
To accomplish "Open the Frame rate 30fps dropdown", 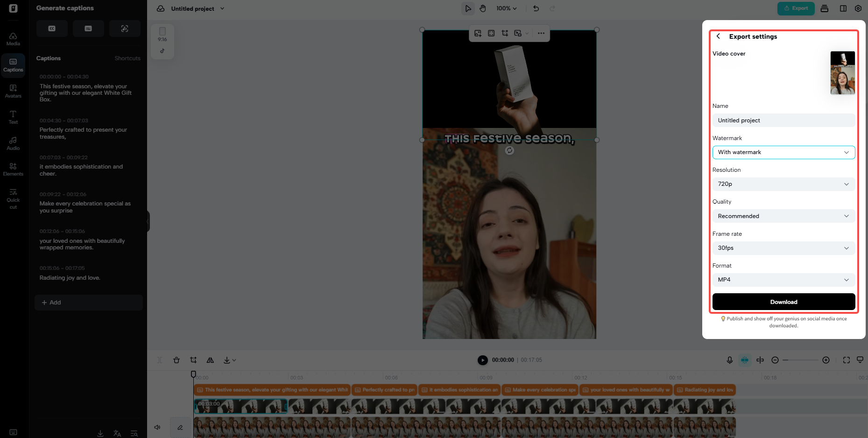I will 783,248.
